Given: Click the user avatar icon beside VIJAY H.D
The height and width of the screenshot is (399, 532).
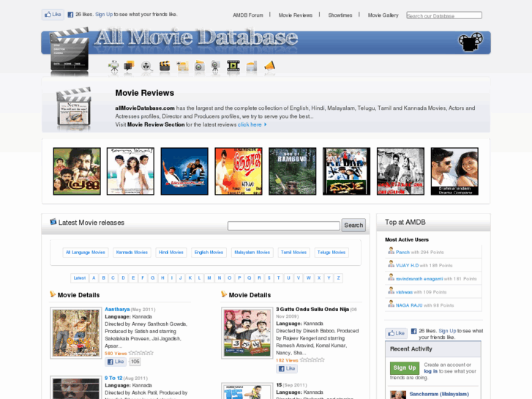Looking at the screenshot, I should click(x=391, y=264).
